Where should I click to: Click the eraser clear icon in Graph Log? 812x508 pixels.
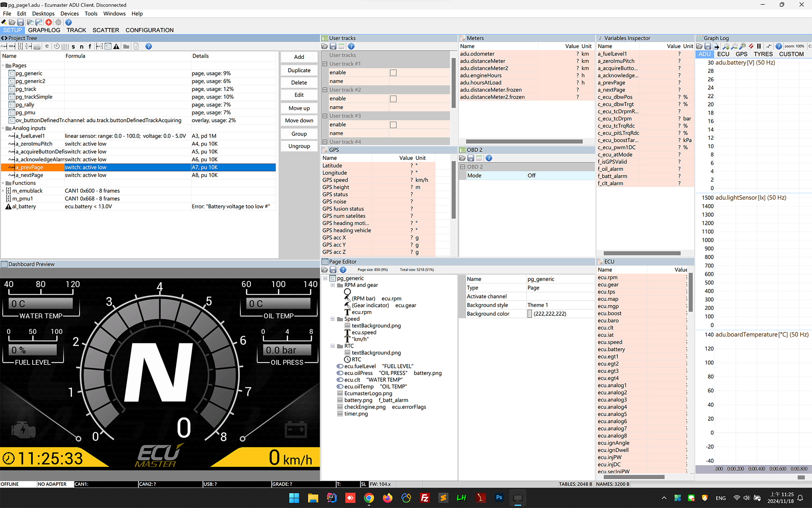(x=751, y=47)
